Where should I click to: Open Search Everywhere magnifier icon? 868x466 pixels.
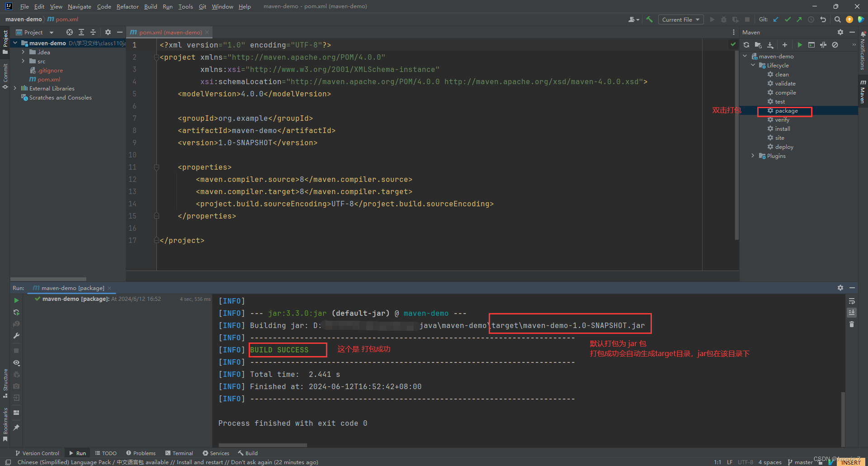click(837, 19)
